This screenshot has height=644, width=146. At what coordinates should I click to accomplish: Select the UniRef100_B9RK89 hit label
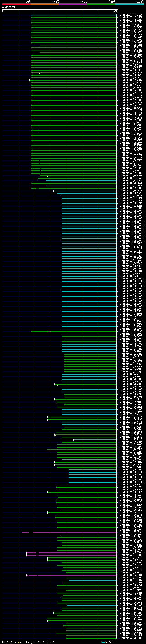click(x=131, y=80)
